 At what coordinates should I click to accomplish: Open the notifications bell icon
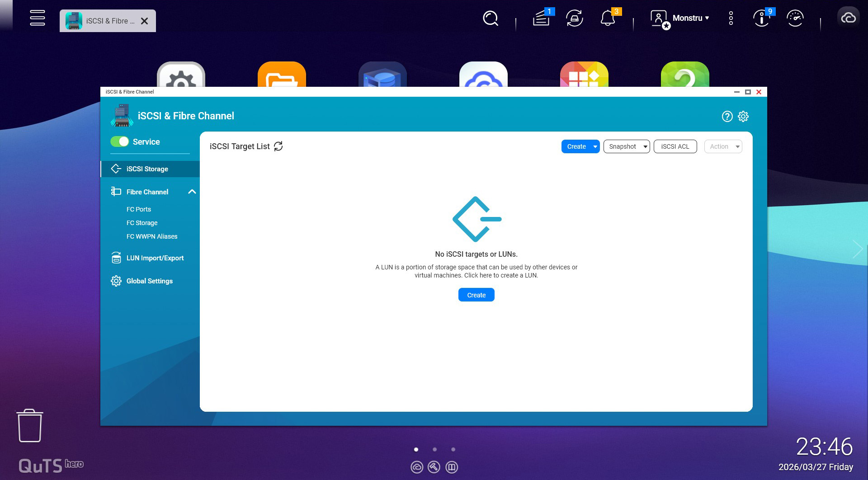608,19
